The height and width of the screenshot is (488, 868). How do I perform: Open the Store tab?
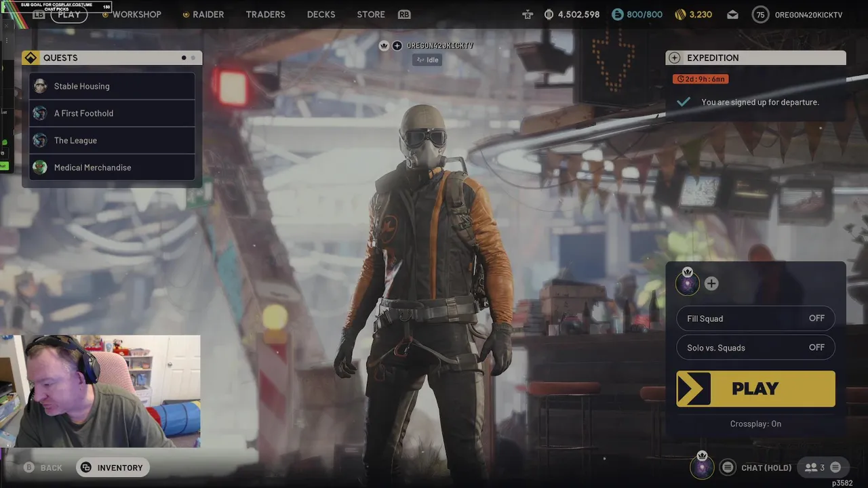[371, 14]
